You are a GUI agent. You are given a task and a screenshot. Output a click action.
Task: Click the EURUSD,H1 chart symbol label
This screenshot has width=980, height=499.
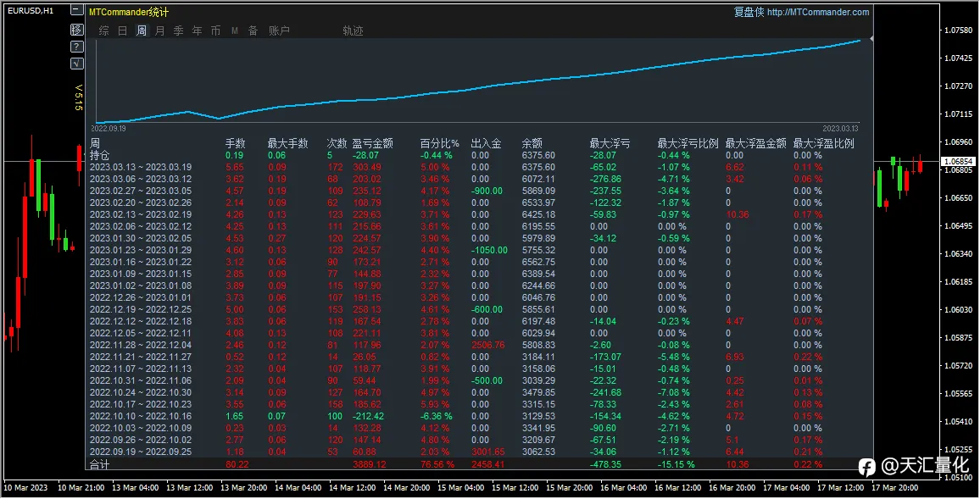pos(31,11)
